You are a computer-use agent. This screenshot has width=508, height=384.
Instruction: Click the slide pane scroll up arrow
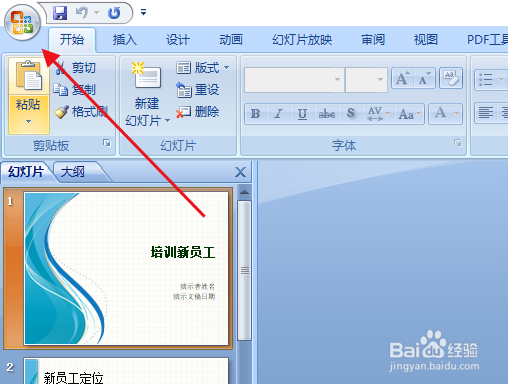tap(245, 192)
